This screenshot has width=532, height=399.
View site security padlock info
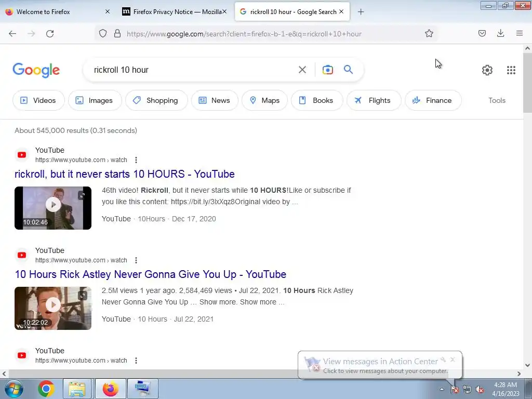point(117,33)
